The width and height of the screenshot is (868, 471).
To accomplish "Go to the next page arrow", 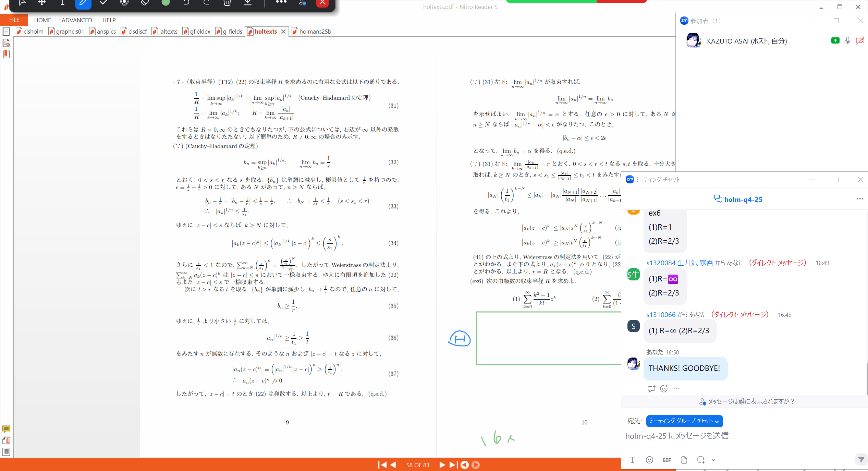I will [x=442, y=465].
